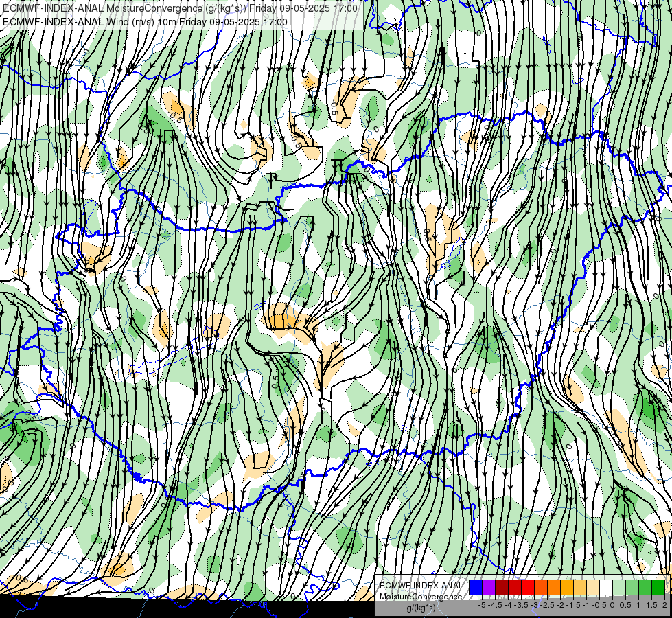Click the '-4.5' legend tick value

(495, 605)
